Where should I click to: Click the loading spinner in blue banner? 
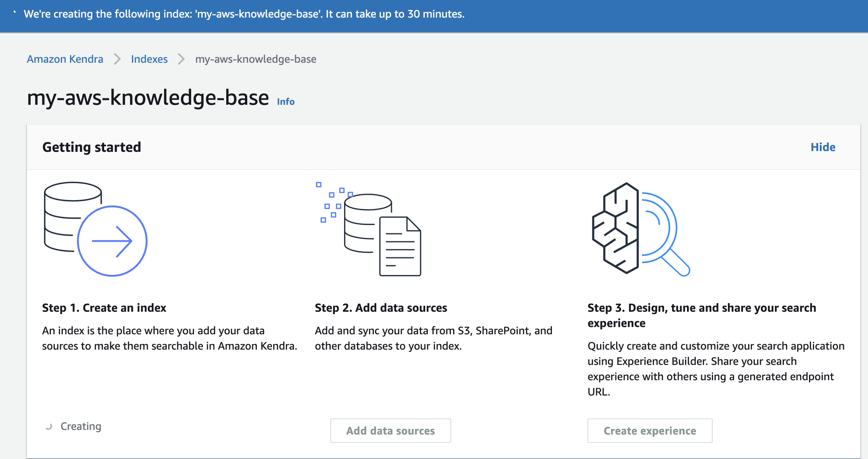tap(15, 13)
